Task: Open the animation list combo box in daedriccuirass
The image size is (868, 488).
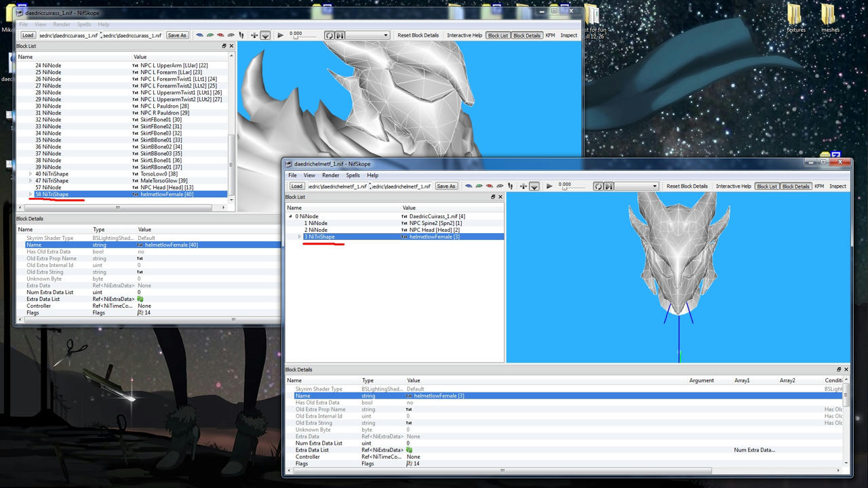Action: pyautogui.click(x=368, y=35)
